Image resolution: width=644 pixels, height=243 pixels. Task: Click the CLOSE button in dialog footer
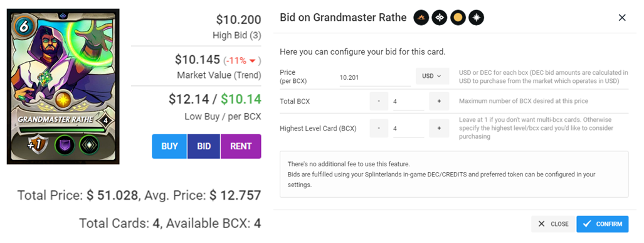point(553,224)
